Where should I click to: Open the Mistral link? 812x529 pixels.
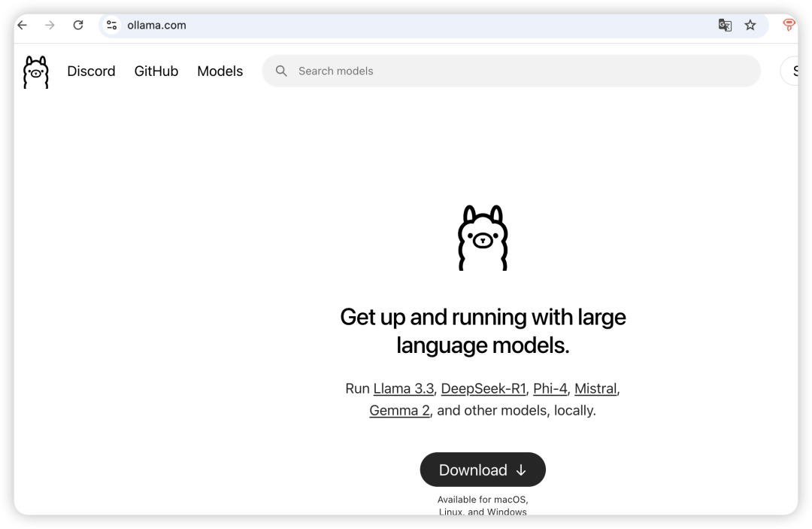(595, 388)
